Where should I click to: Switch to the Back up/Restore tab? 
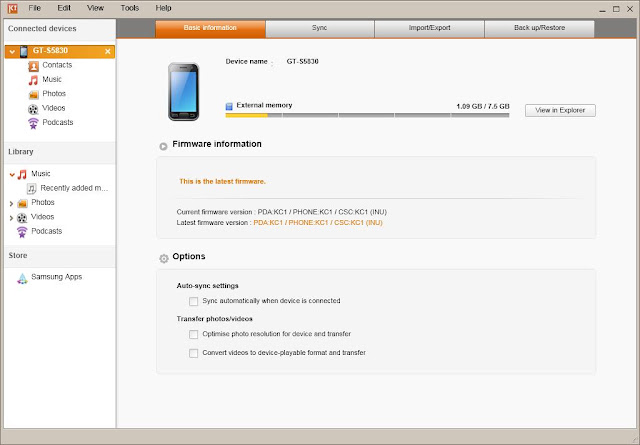(x=539, y=28)
